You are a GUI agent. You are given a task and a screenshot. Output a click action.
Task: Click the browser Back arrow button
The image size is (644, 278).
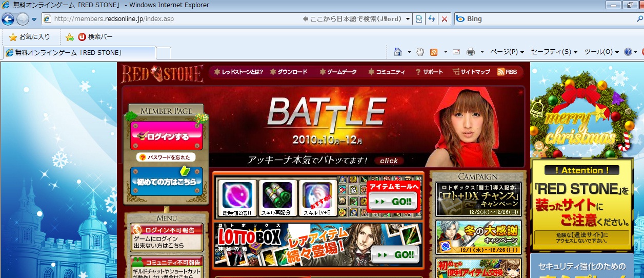tap(8, 19)
